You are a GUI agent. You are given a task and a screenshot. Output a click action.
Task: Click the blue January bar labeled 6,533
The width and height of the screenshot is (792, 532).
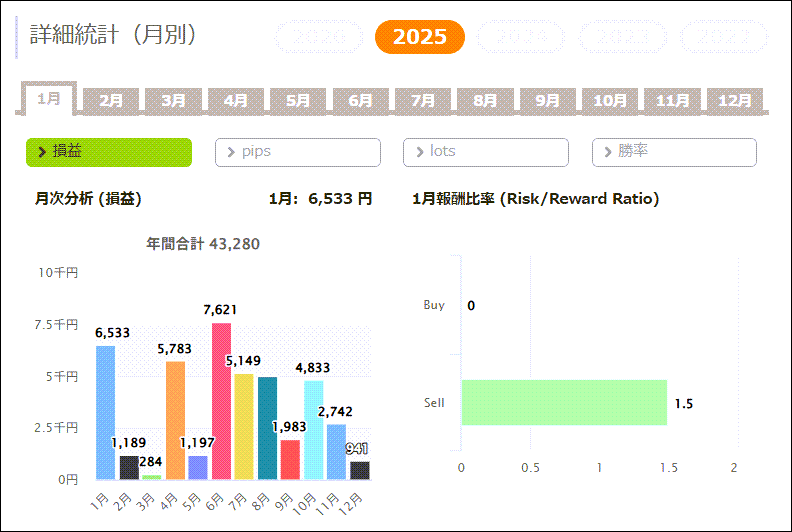(x=105, y=412)
